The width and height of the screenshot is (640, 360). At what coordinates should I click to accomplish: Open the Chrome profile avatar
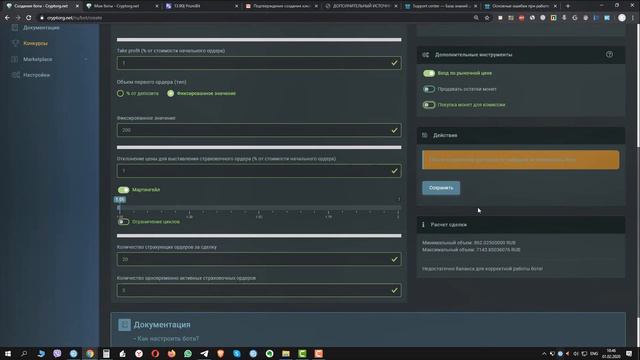point(622,18)
